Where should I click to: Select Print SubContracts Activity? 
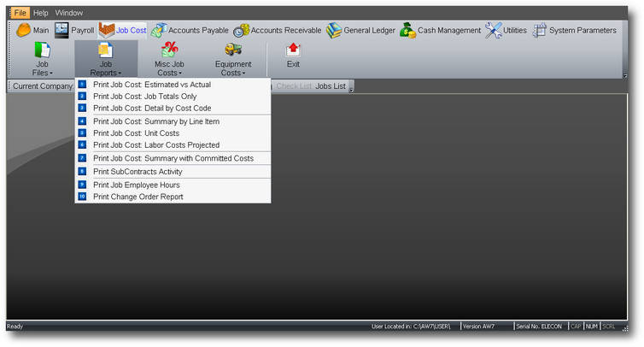pyautogui.click(x=173, y=172)
